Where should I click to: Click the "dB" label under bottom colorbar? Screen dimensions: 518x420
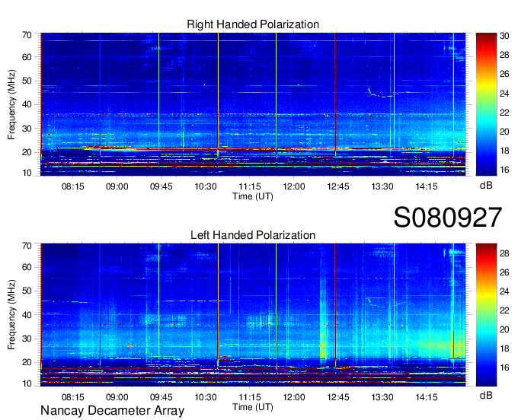(486, 395)
